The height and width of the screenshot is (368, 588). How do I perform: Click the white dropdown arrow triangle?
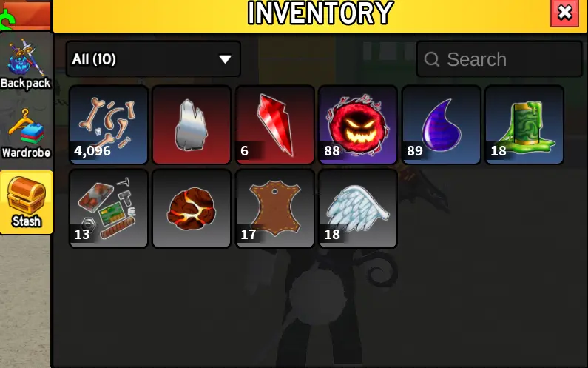(225, 59)
